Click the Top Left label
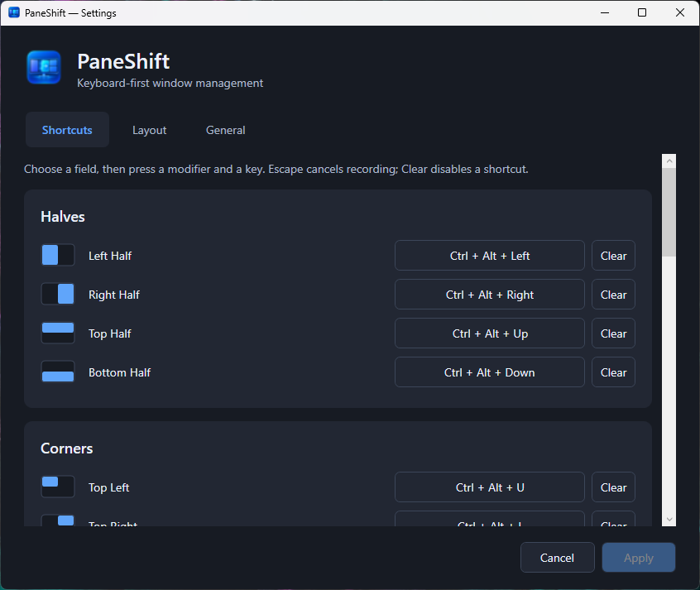Image resolution: width=700 pixels, height=590 pixels. [x=109, y=487]
